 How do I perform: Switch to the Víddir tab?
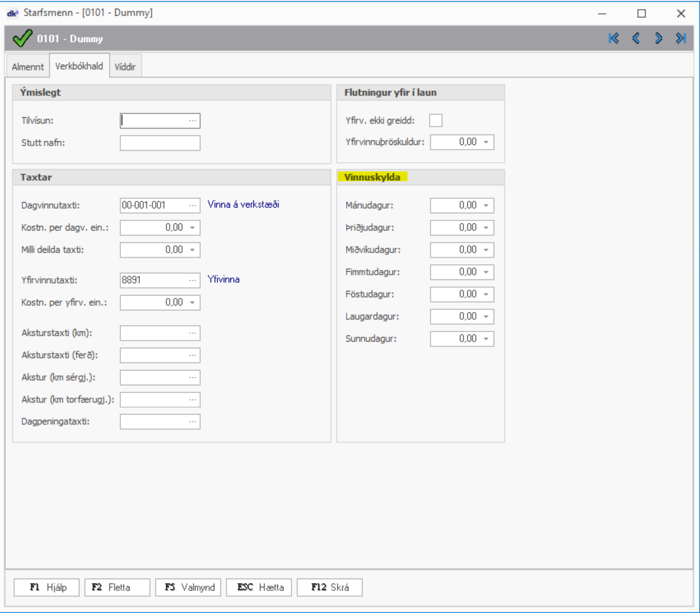click(125, 67)
